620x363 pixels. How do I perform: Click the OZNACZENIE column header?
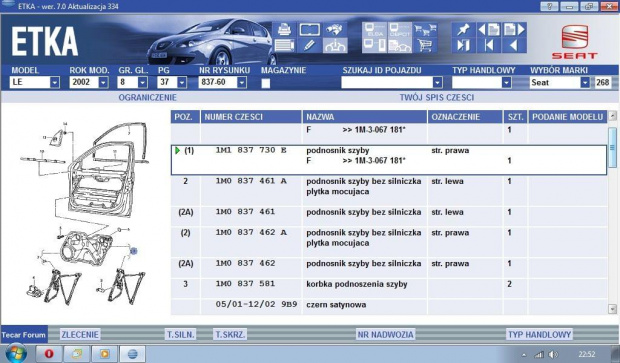[465, 117]
